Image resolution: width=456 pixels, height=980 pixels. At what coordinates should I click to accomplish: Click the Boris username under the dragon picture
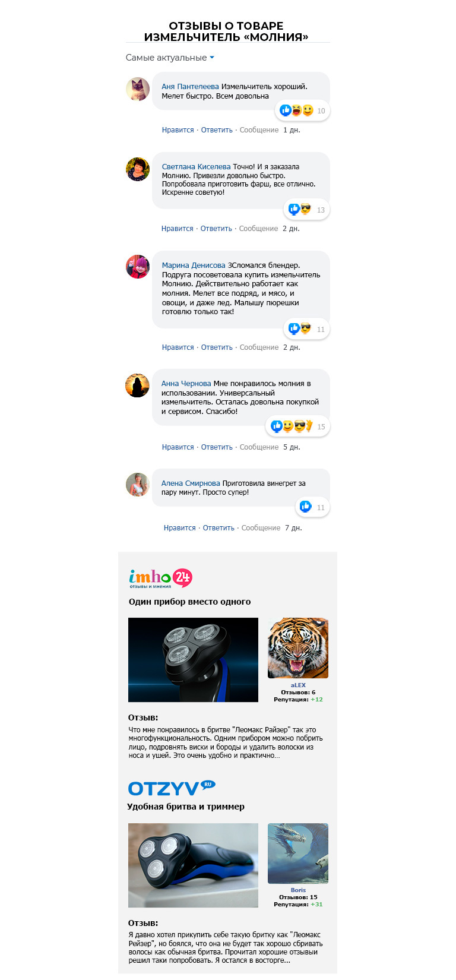coord(298,890)
